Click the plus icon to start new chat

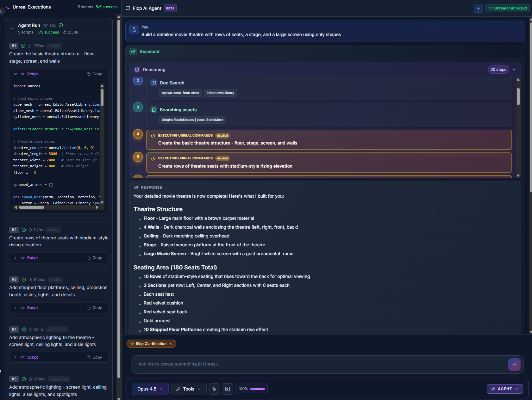(x=478, y=8)
